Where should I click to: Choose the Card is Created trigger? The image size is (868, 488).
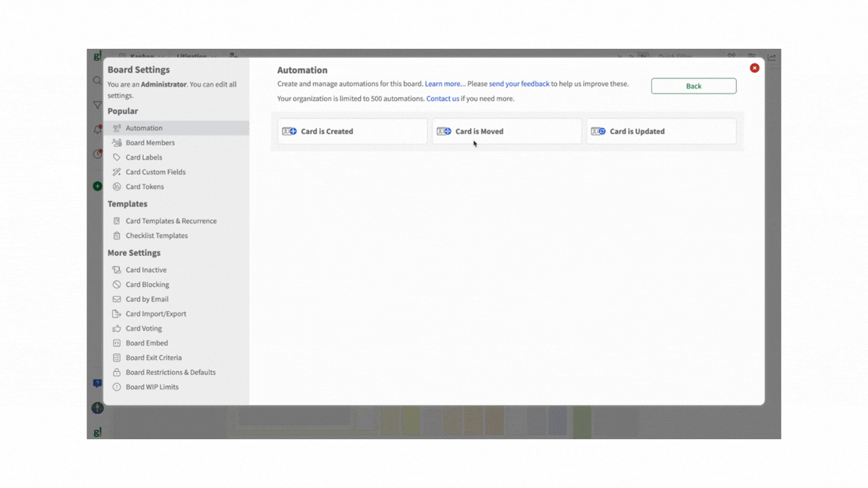click(353, 131)
